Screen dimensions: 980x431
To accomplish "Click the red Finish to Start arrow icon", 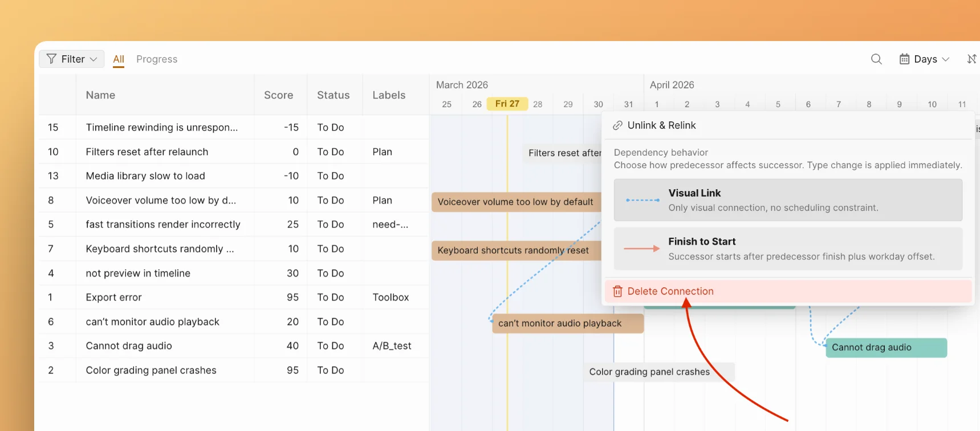I will [641, 249].
